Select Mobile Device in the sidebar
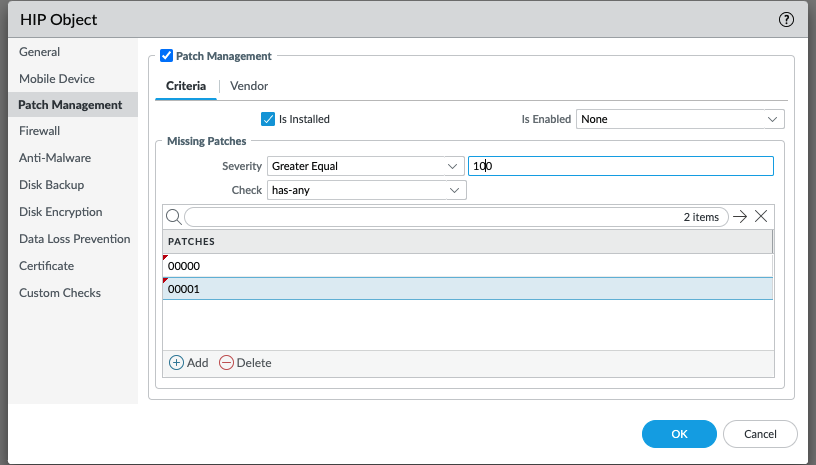Image resolution: width=816 pixels, height=465 pixels. click(x=57, y=79)
